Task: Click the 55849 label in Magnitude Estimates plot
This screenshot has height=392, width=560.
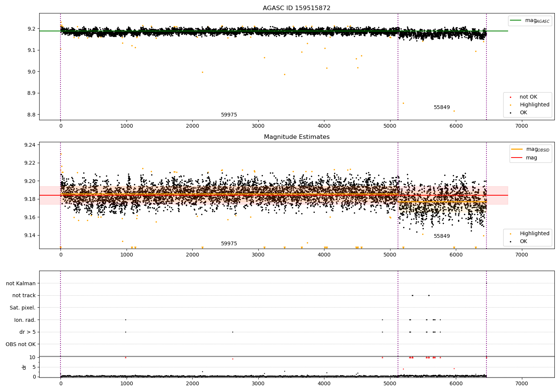Action: (442, 236)
